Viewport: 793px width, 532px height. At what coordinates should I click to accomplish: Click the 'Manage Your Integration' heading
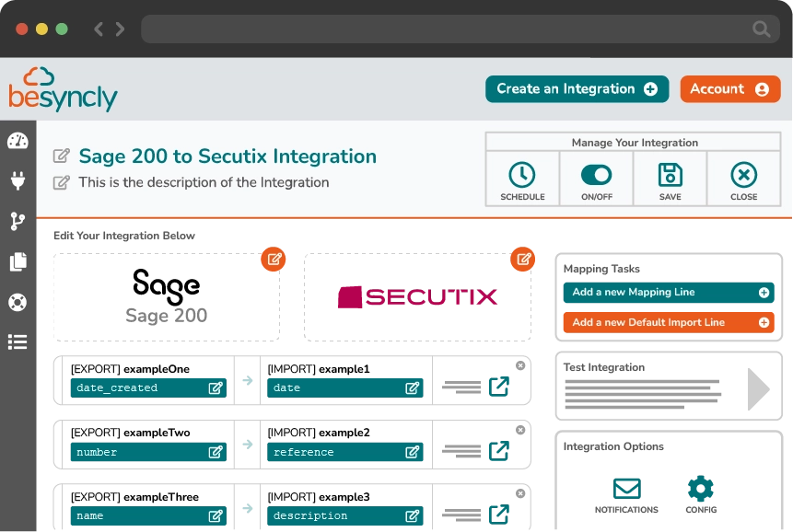[x=635, y=143]
